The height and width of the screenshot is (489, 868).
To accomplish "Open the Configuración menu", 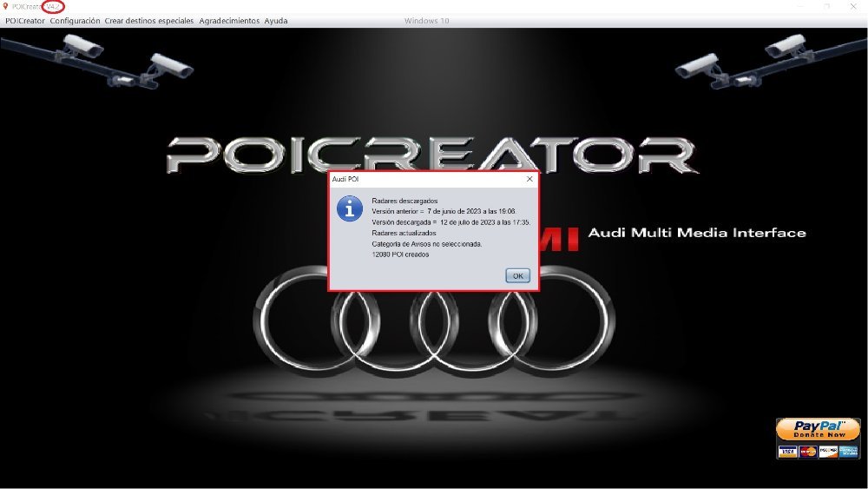I will [x=75, y=21].
